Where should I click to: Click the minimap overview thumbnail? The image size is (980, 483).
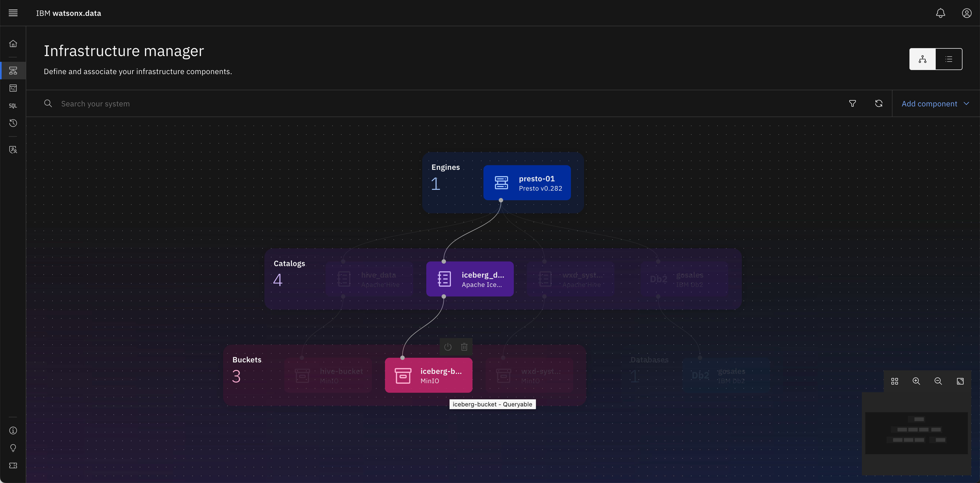[917, 433]
